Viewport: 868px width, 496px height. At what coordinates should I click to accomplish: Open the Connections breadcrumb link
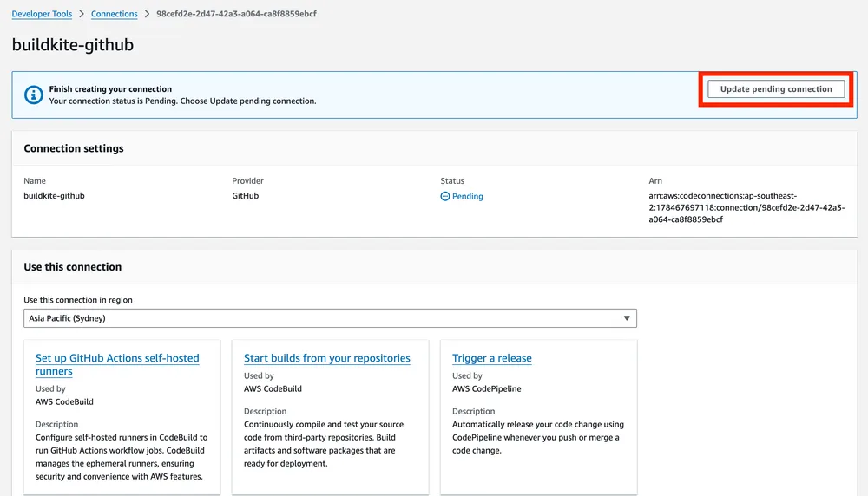[114, 14]
